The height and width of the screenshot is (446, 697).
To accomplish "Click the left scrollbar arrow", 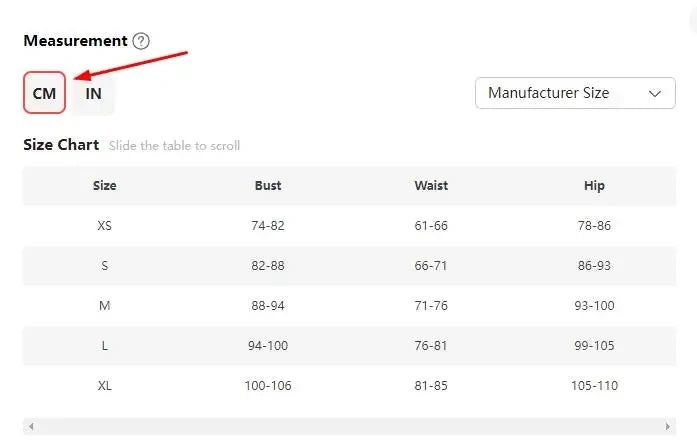I will coord(31,426).
